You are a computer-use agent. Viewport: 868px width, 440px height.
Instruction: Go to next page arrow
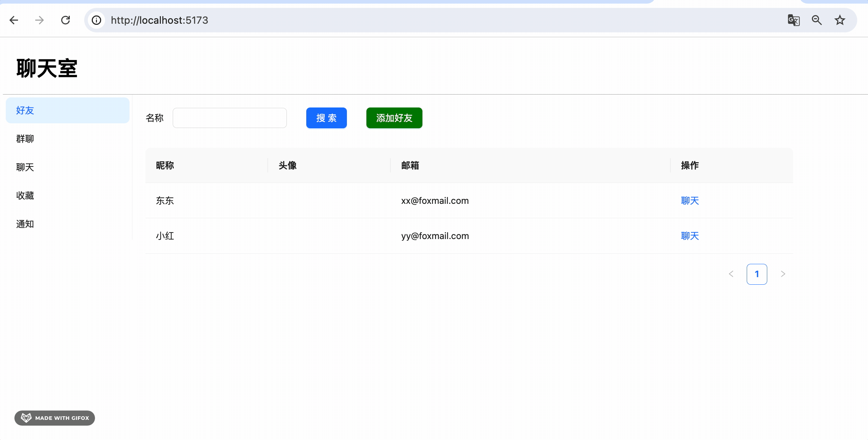[x=783, y=274]
